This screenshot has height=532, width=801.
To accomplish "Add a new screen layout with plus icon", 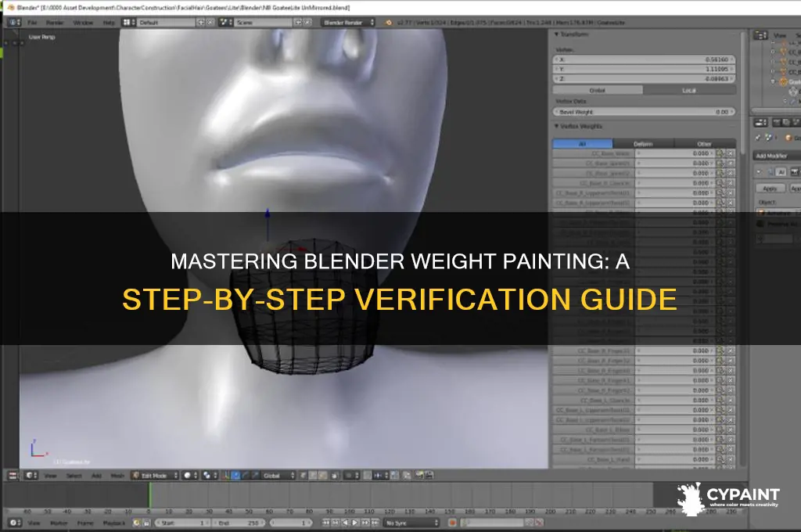I will [x=201, y=23].
